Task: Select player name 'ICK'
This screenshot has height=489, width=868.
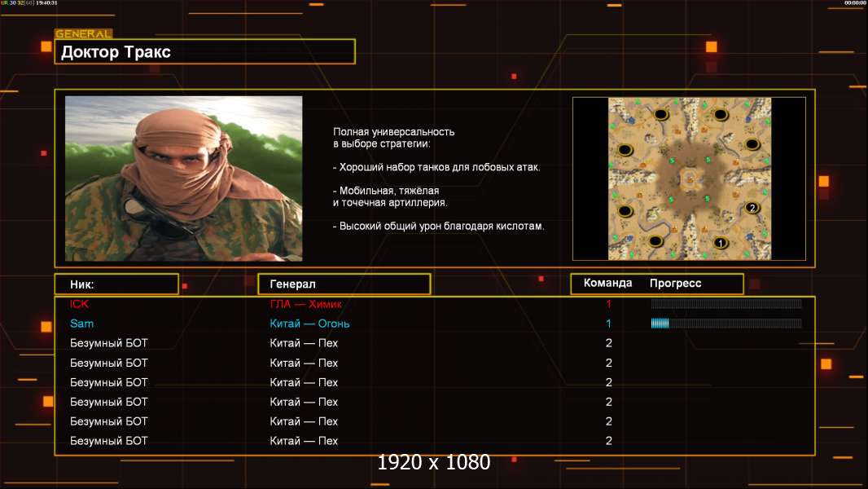Action: click(79, 304)
